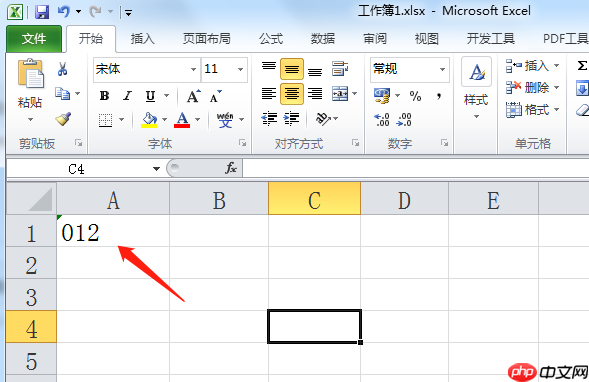Image resolution: width=589 pixels, height=382 pixels.
Task: Toggle Align Text Right
Action: [315, 94]
